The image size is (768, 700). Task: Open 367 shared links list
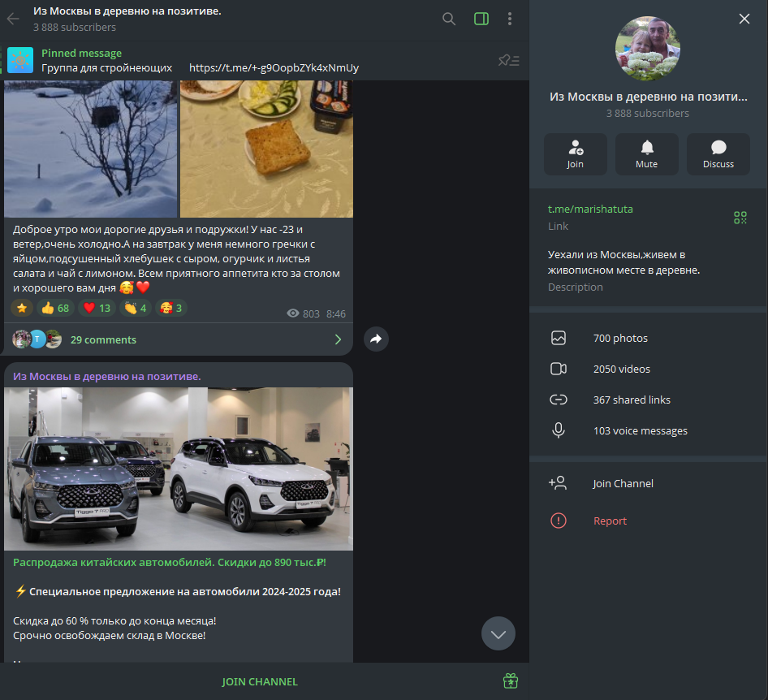click(x=648, y=400)
